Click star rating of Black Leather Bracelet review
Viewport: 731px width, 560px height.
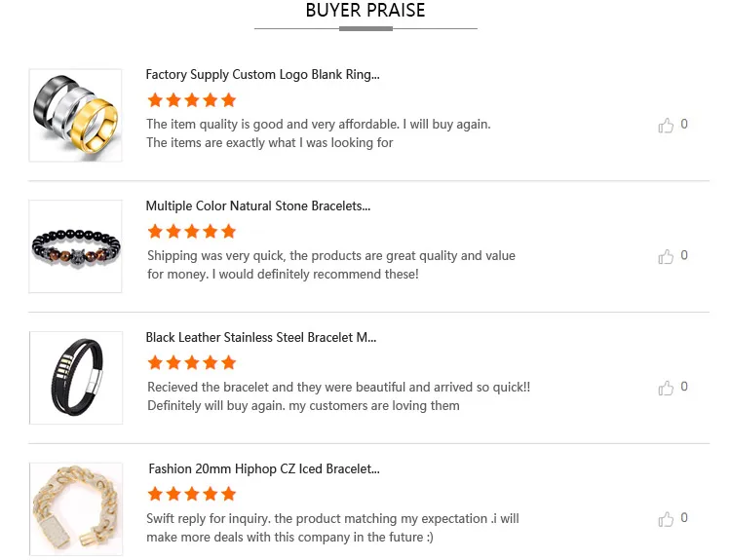click(192, 363)
